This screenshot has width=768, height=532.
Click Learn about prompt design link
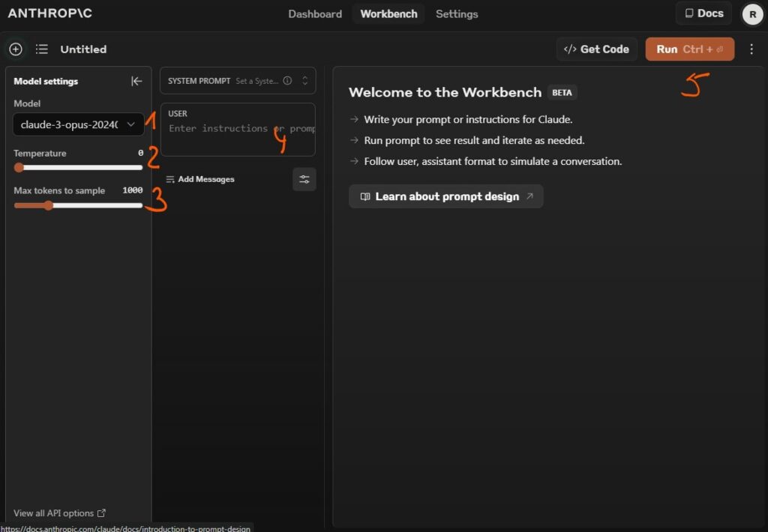click(x=446, y=196)
